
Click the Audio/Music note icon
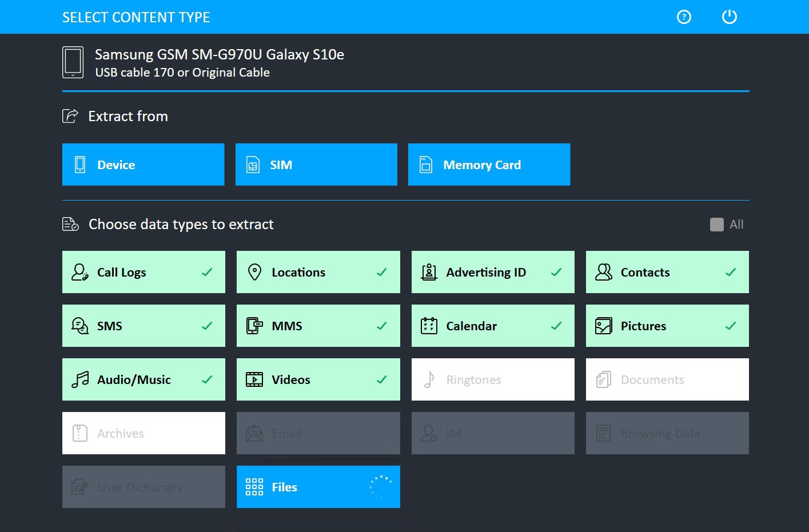tap(80, 379)
